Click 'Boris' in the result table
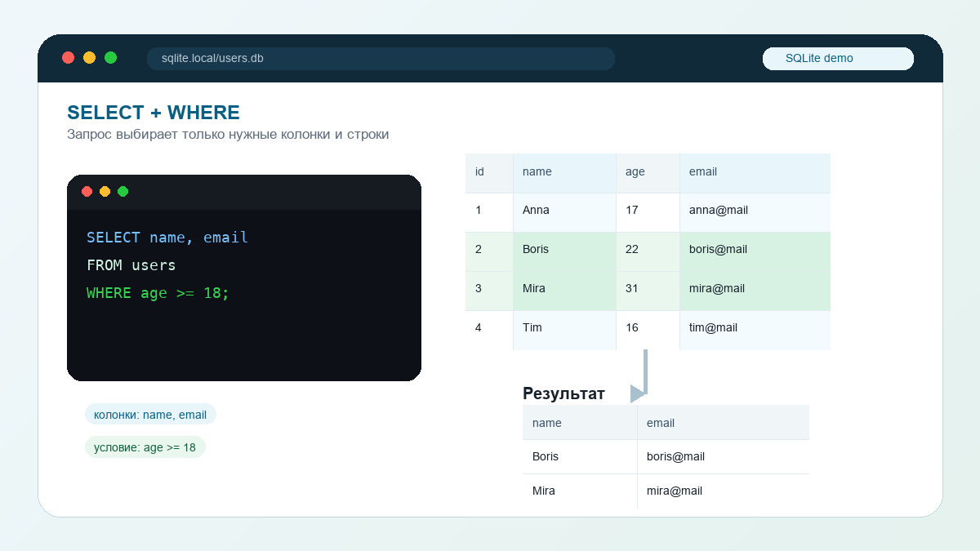The height and width of the screenshot is (551, 980). tap(580, 457)
